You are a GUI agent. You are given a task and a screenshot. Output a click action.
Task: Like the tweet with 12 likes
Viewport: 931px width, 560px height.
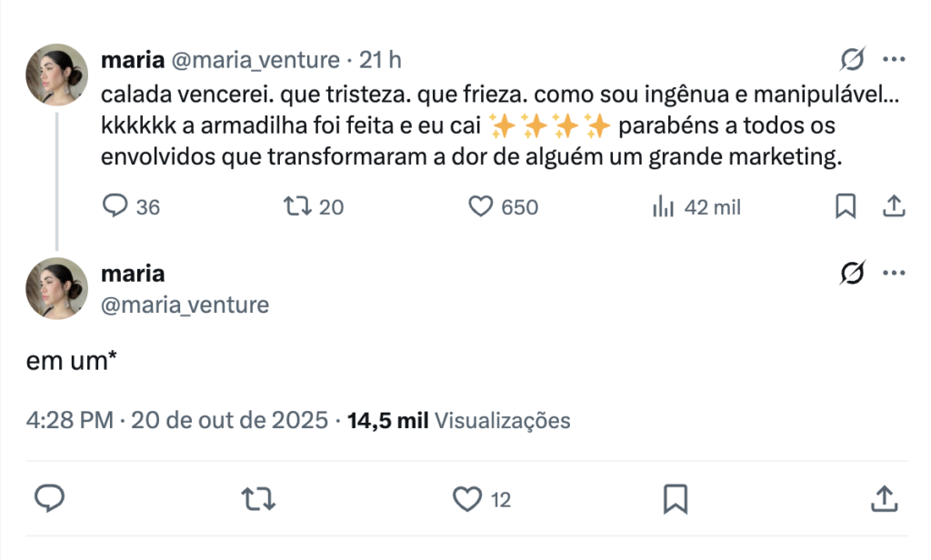point(467,498)
